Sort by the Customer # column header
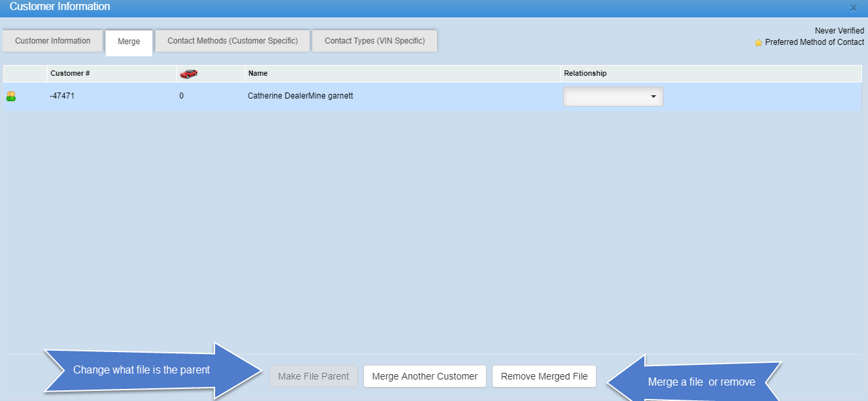 70,74
